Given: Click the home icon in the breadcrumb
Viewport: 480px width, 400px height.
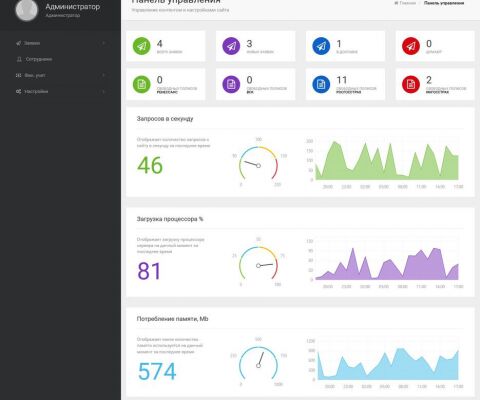Looking at the screenshot, I should 396,3.
